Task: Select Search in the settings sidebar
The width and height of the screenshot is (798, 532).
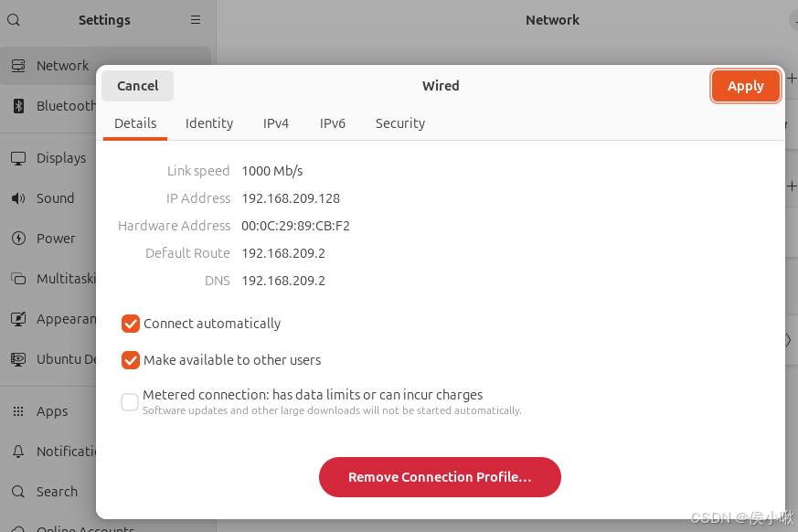Action: (x=48, y=492)
